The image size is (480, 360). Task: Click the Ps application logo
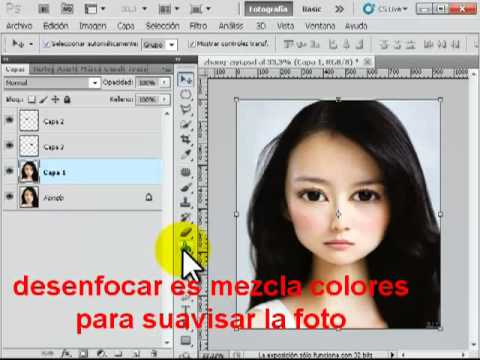[x=14, y=9]
